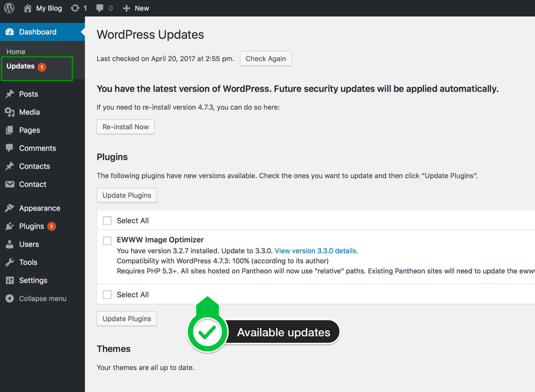Click the Settings sliders icon
The image size is (535, 392).
tap(10, 280)
